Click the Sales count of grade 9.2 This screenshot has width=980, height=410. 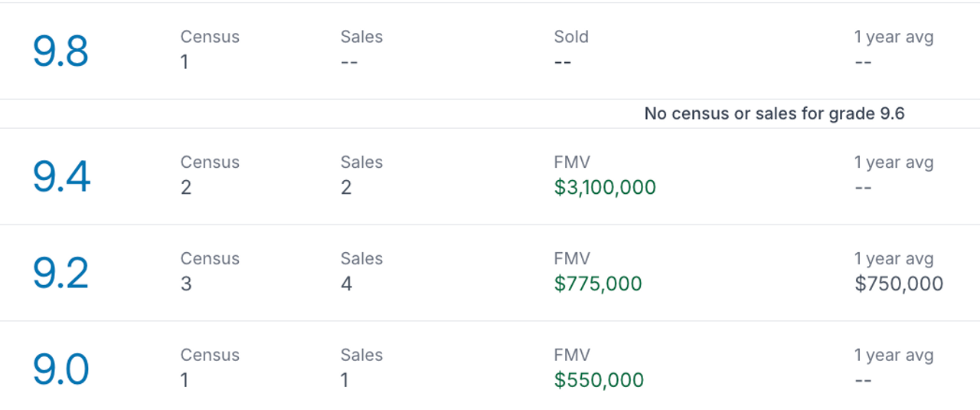(347, 284)
